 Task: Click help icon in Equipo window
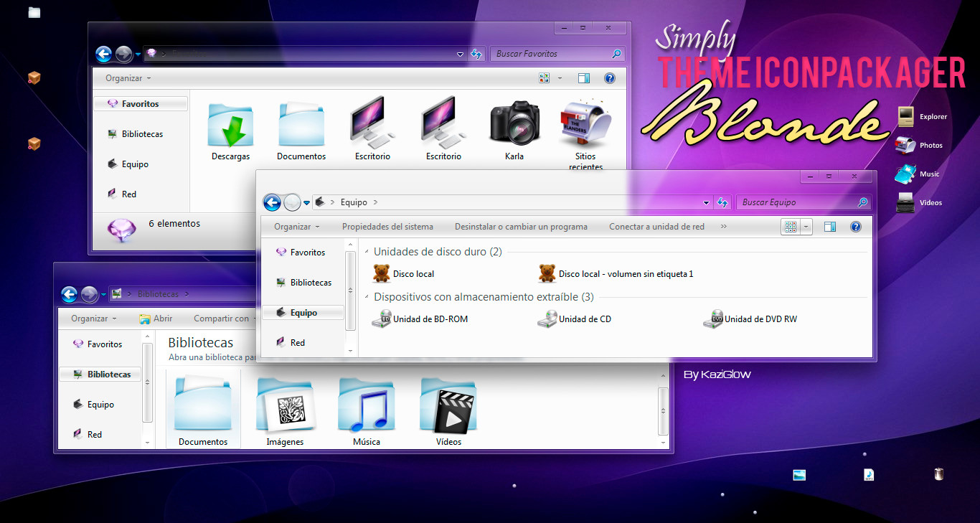[855, 227]
